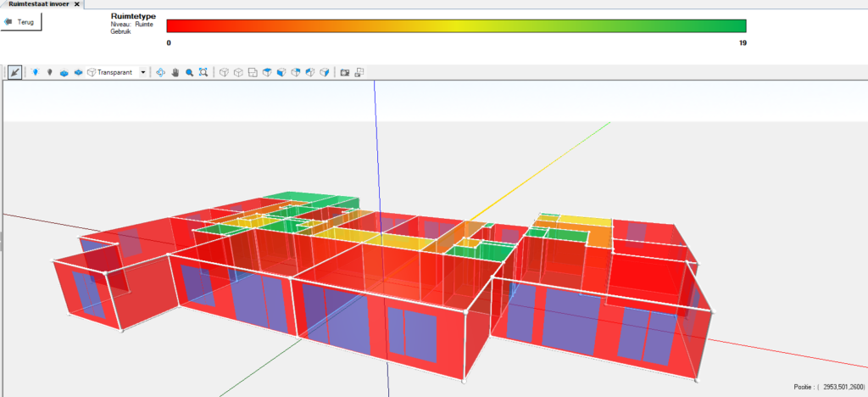Click the zoom extents icon
Viewport: 868px width, 397px height.
coord(203,73)
